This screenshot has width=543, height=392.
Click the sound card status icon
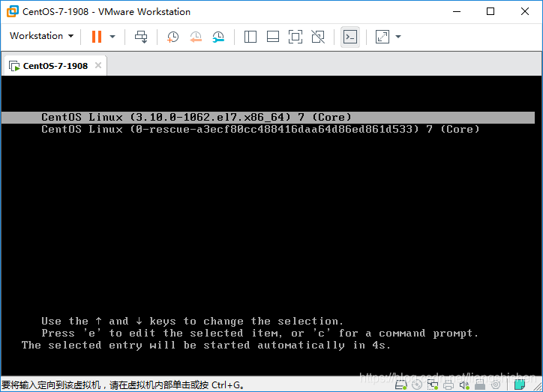(464, 385)
